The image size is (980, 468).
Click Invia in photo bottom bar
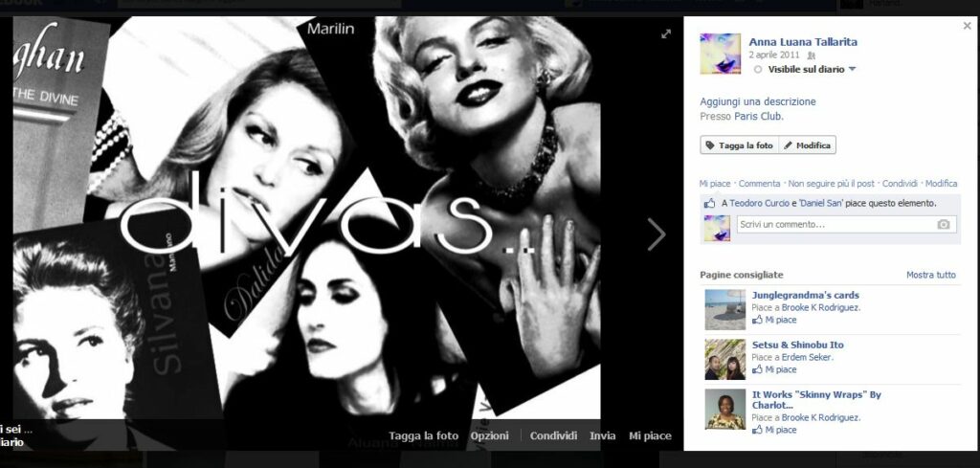[x=603, y=436]
